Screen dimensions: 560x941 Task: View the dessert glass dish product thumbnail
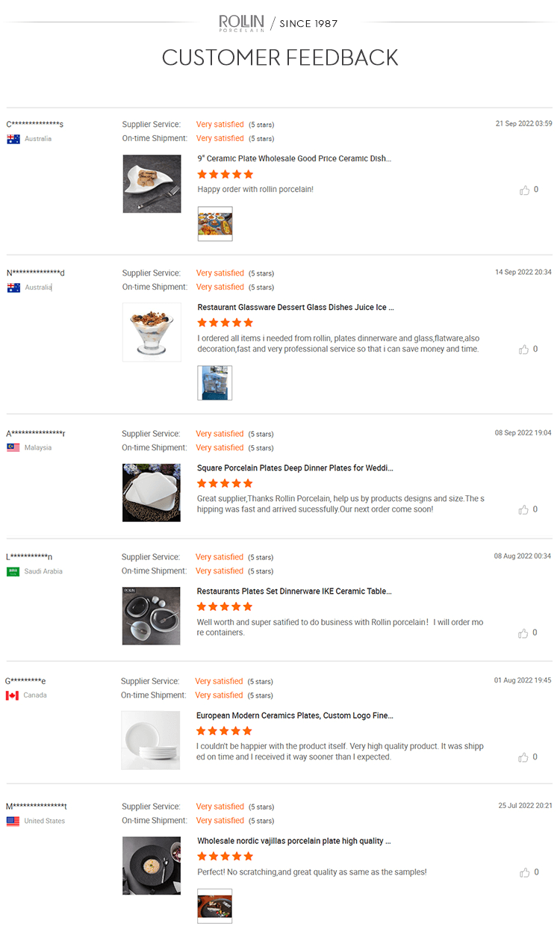(152, 332)
